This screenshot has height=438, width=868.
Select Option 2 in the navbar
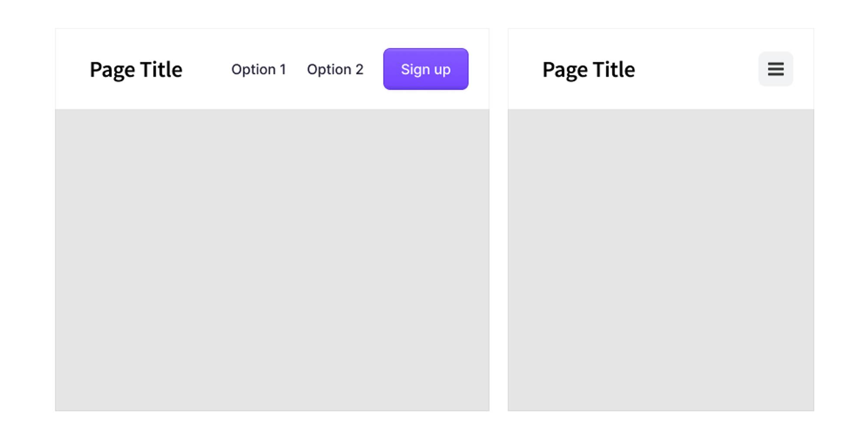(x=335, y=69)
